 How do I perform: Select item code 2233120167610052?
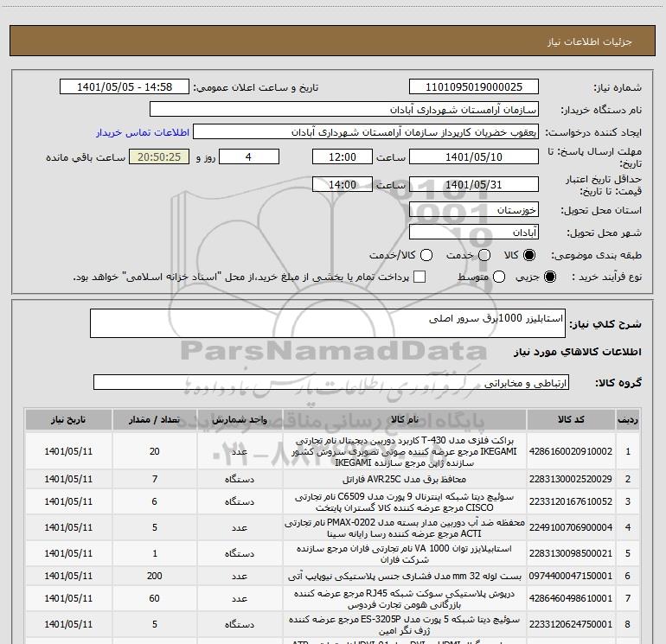(571, 501)
